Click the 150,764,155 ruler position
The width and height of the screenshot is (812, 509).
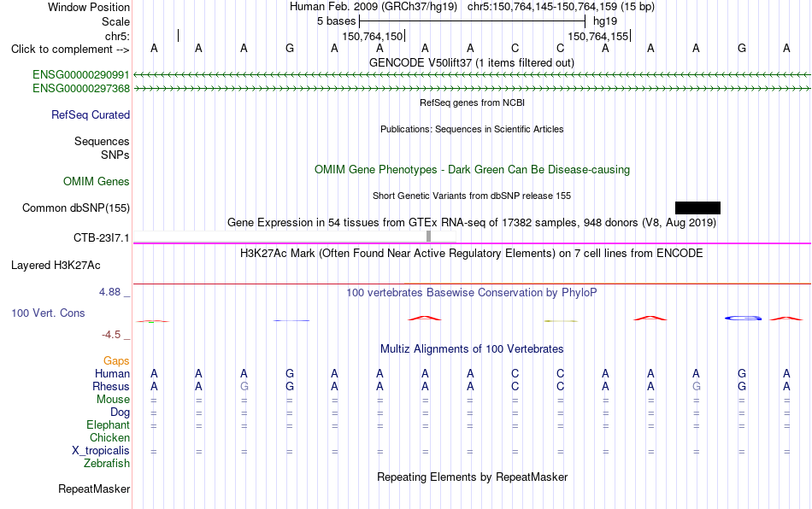597,36
